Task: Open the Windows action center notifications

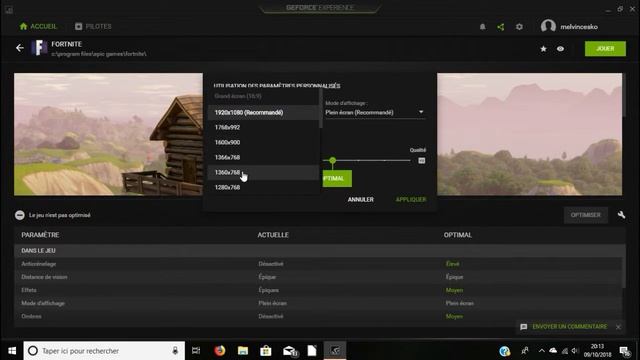Action: 624,351
